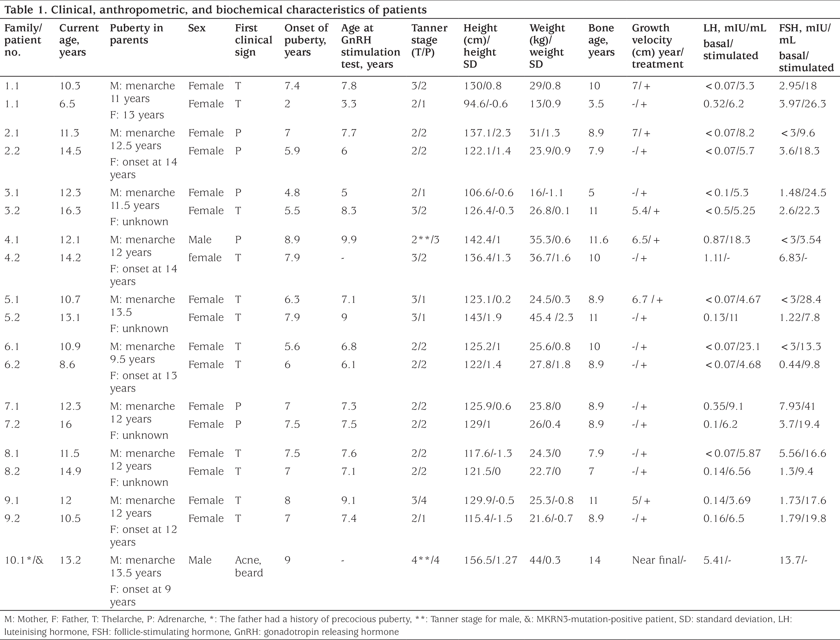The height and width of the screenshot is (640, 840).
Task: Click current age '16.3' for patient 3.2
Action: tap(70, 211)
